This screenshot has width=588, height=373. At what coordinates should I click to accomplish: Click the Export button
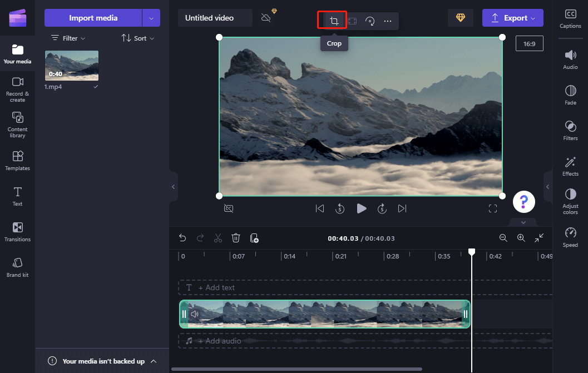point(513,18)
